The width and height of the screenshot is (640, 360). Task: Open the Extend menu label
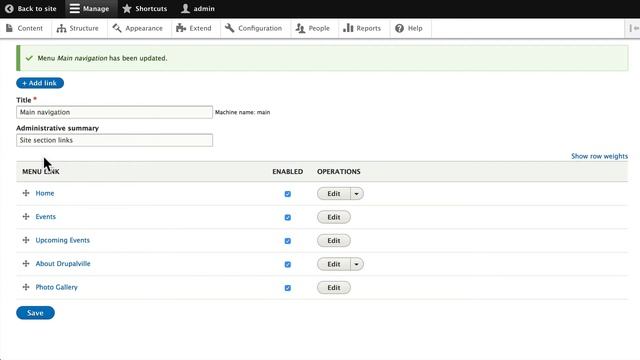tap(200, 28)
